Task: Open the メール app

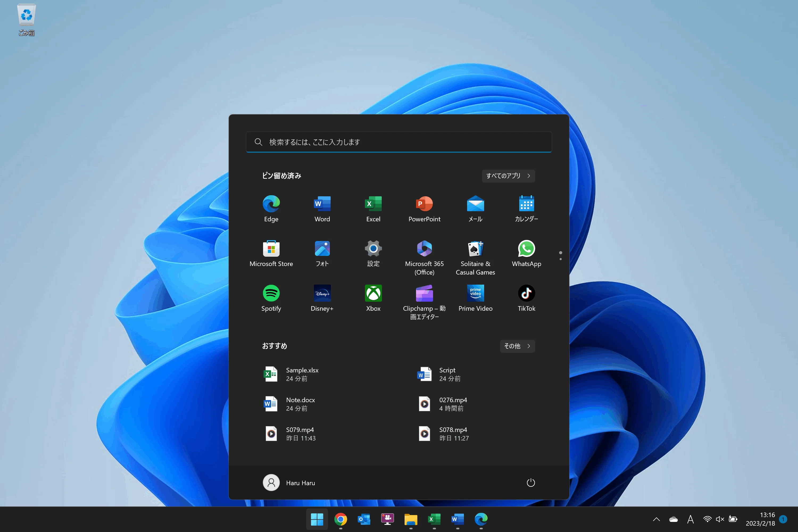Action: (475, 209)
